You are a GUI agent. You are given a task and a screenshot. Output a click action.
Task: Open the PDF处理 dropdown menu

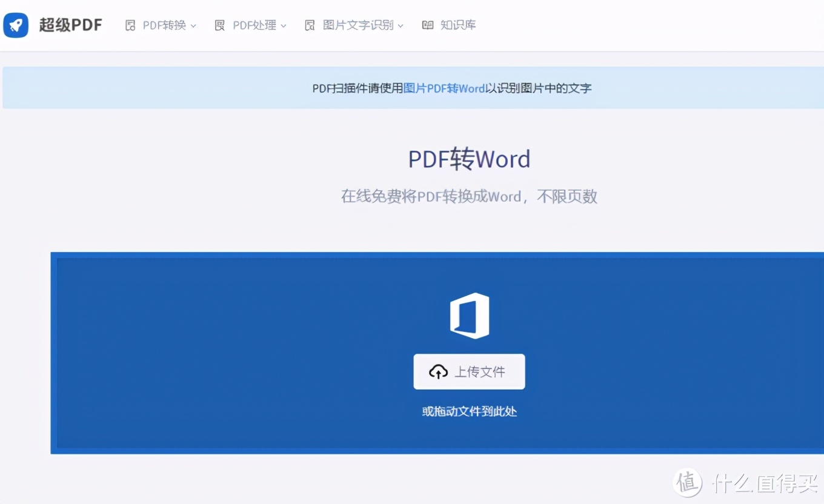[x=285, y=26]
